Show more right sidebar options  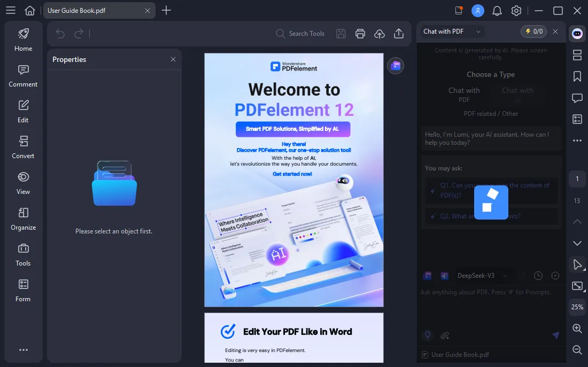(x=577, y=140)
